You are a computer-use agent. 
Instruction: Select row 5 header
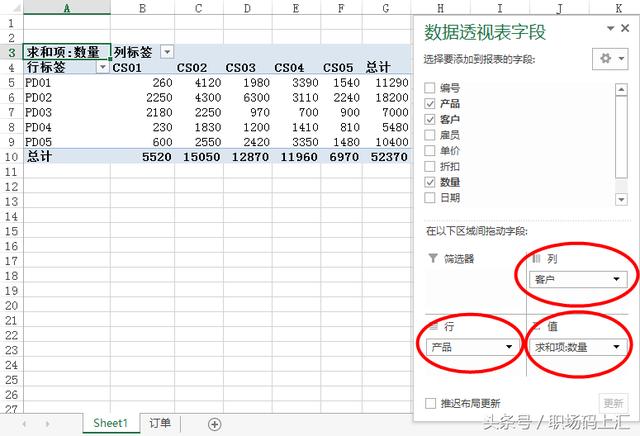pyautogui.click(x=11, y=83)
